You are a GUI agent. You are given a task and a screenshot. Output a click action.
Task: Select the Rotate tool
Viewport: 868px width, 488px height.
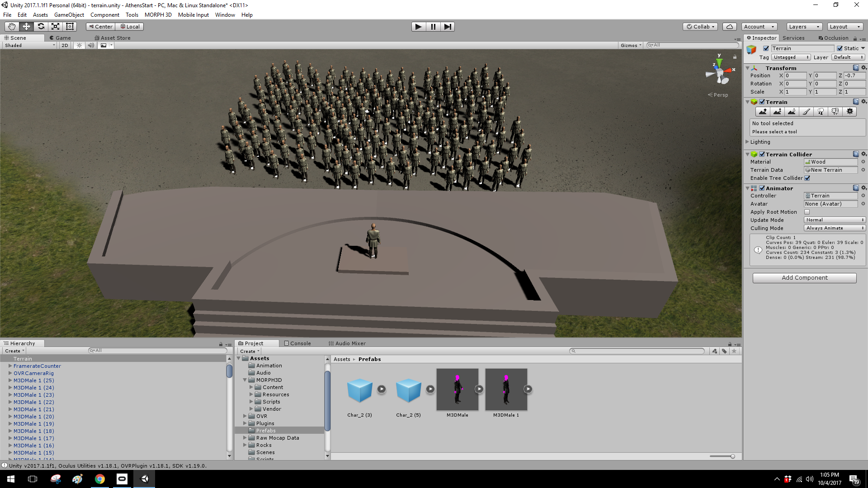coord(41,27)
